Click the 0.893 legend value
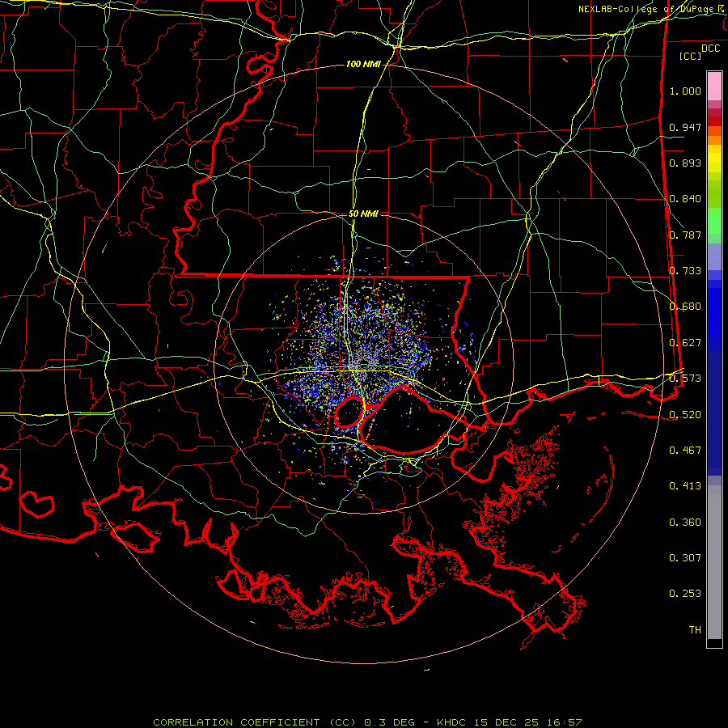The width and height of the screenshot is (728, 728). tap(685, 163)
